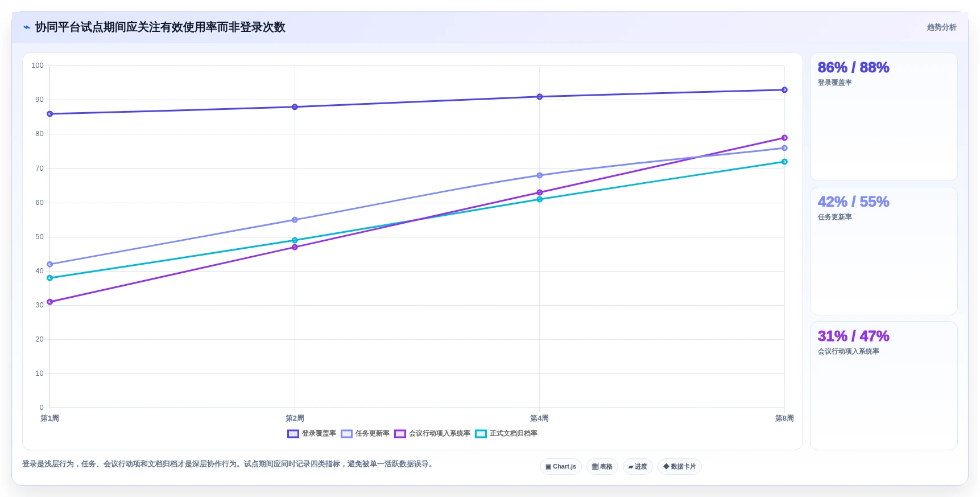The width and height of the screenshot is (980, 497).
Task: Click 会议行动项入系统率 point at 第8周
Action: click(x=784, y=138)
